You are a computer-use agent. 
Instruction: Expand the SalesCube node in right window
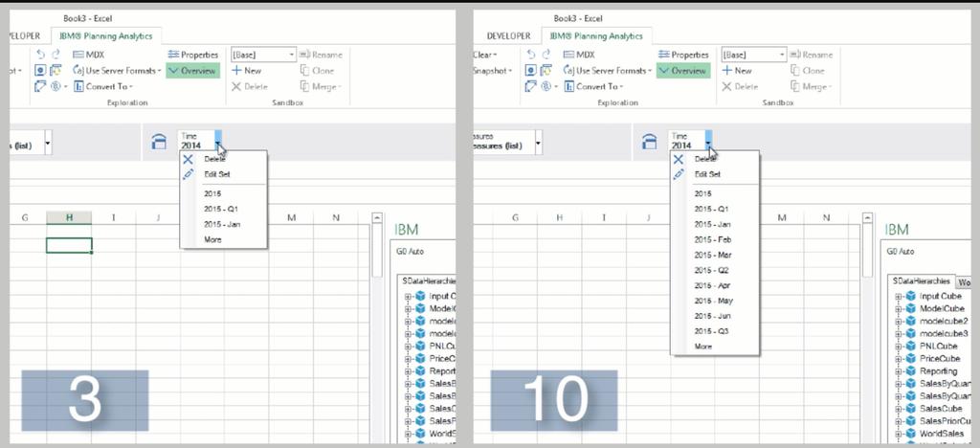coord(898,409)
